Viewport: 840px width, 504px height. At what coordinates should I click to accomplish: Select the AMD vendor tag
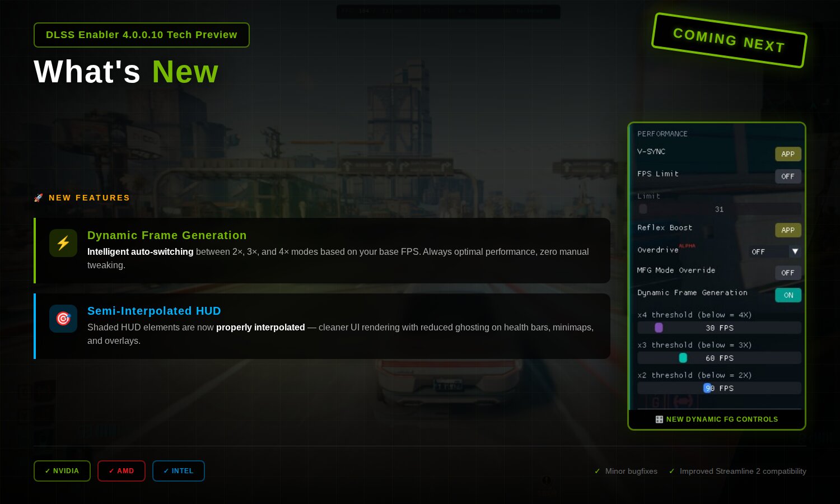(122, 471)
